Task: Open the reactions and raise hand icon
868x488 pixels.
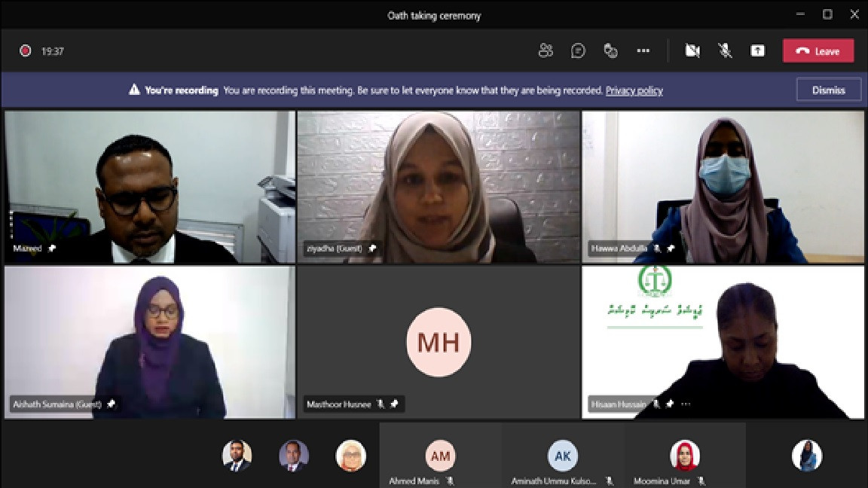Action: click(610, 51)
